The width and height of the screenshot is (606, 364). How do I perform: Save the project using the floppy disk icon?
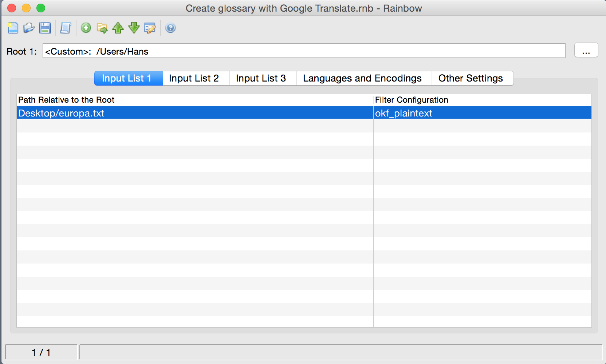45,28
